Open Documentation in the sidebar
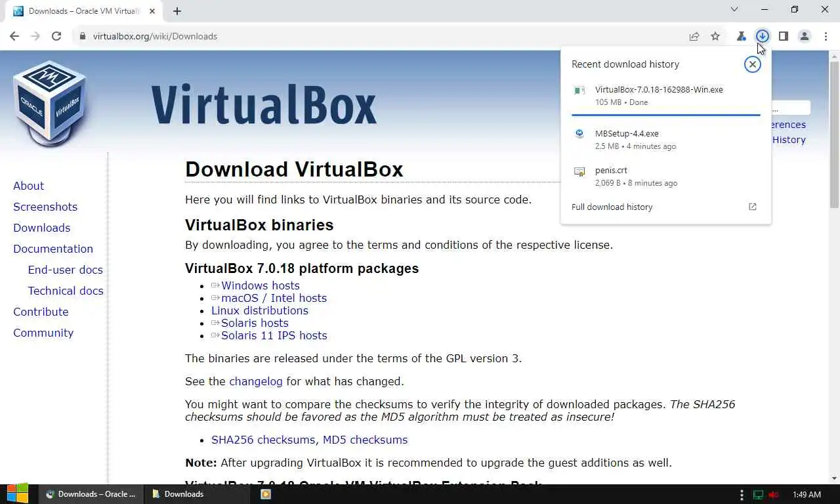 pyautogui.click(x=53, y=249)
